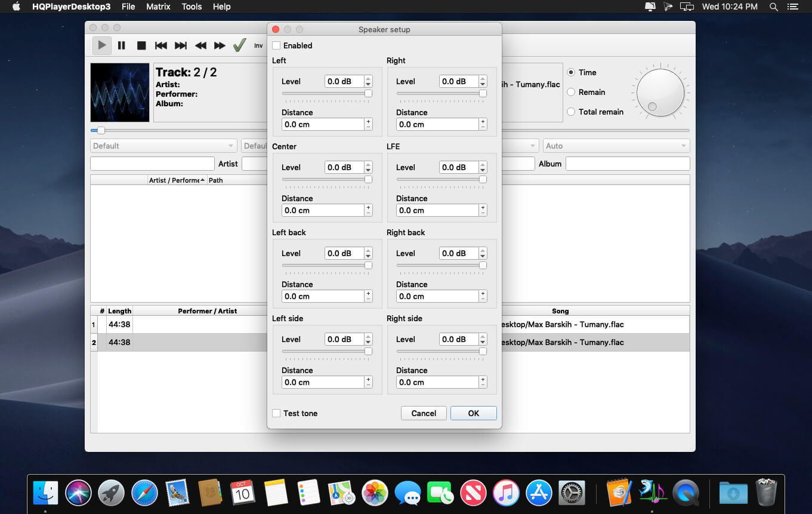Click the green checkmark toolbar icon

pyautogui.click(x=240, y=45)
